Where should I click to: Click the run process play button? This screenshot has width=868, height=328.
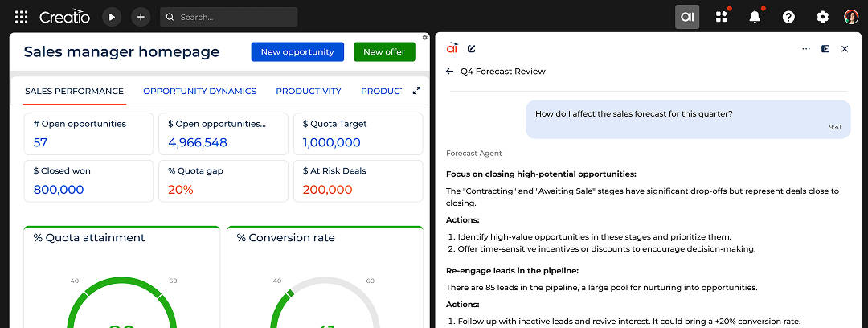[x=112, y=17]
